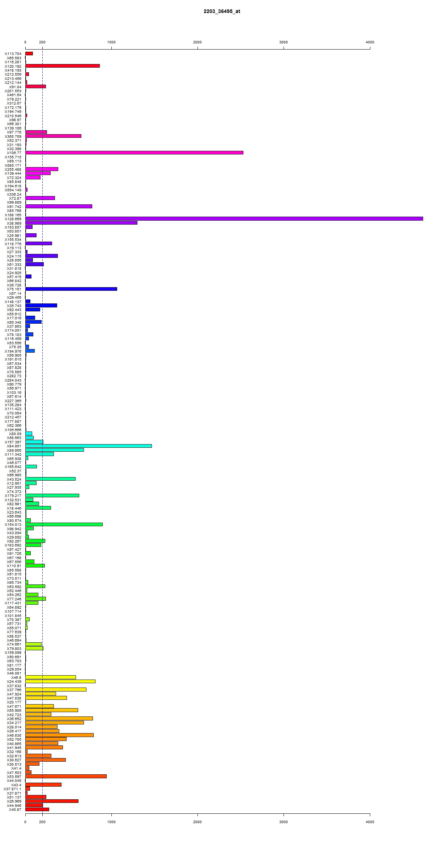Click the row label X41.945

[14, 748]
